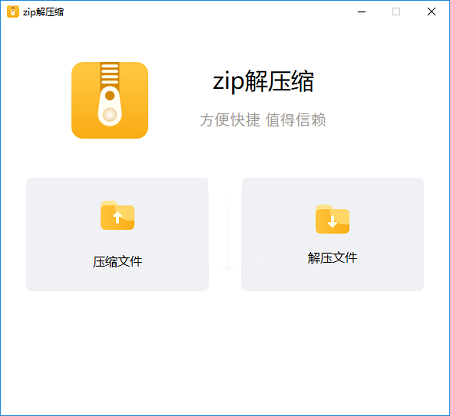Click the compress folder icon with up arrow
Image resolution: width=450 pixels, height=416 pixels.
117,215
